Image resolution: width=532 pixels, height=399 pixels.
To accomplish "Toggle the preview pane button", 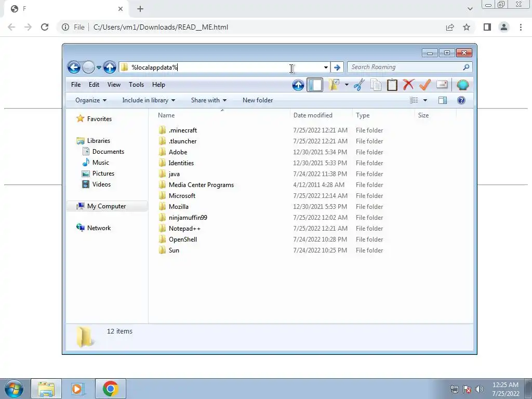I will click(x=443, y=100).
